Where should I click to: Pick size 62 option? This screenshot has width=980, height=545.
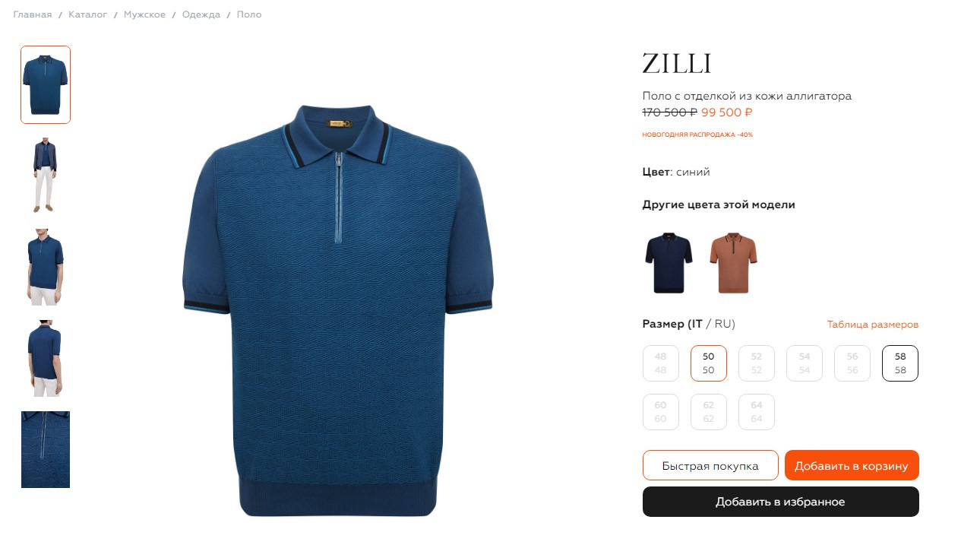(x=709, y=412)
